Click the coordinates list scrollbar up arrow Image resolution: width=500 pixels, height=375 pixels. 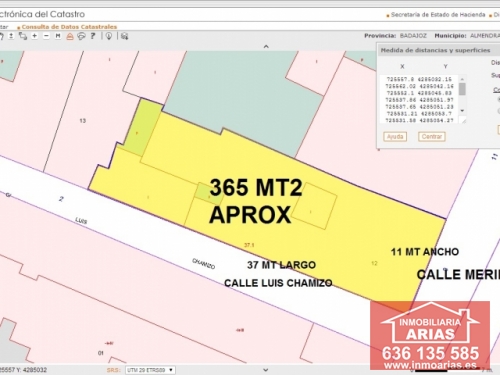click(462, 79)
